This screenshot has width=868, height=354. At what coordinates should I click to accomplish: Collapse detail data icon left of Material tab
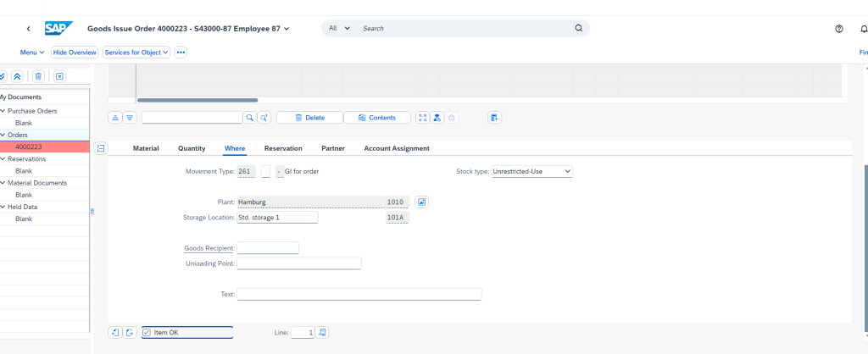coord(101,148)
